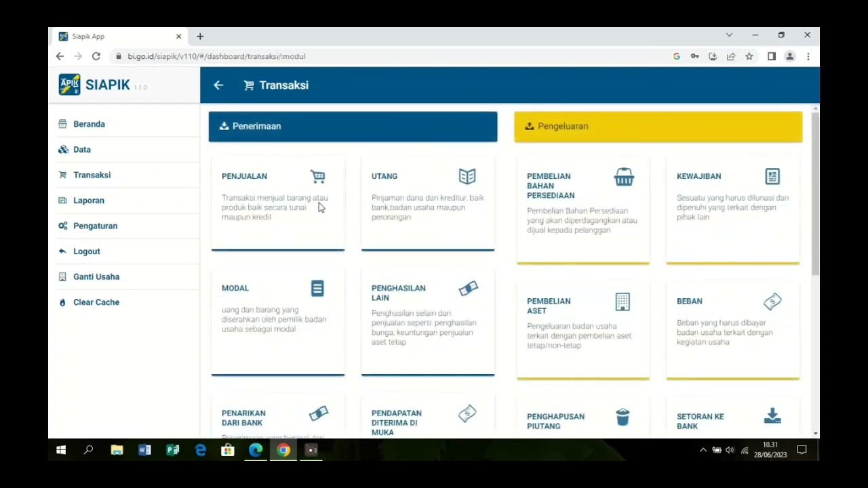This screenshot has width=868, height=488.
Task: Click the Beban money bill icon
Action: [x=772, y=302]
